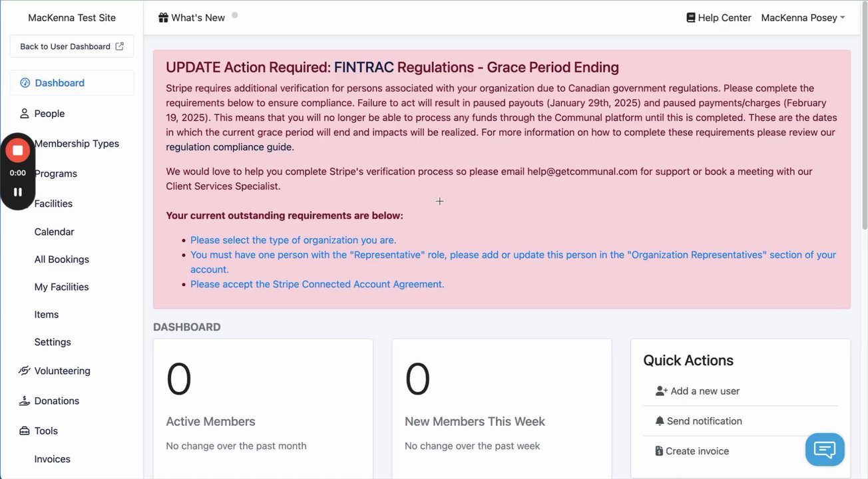This screenshot has height=479, width=868.
Task: Click the Dashboard gauge icon in sidebar
Action: pos(25,83)
